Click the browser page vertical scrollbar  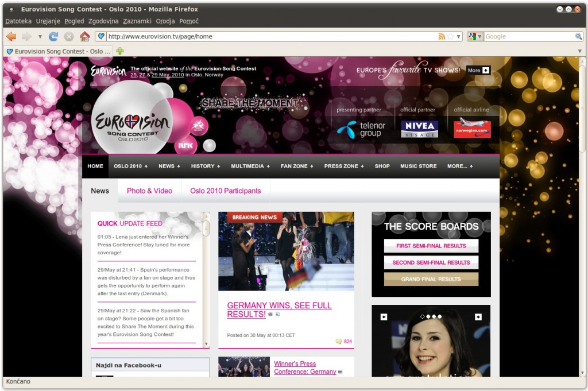tap(582, 109)
